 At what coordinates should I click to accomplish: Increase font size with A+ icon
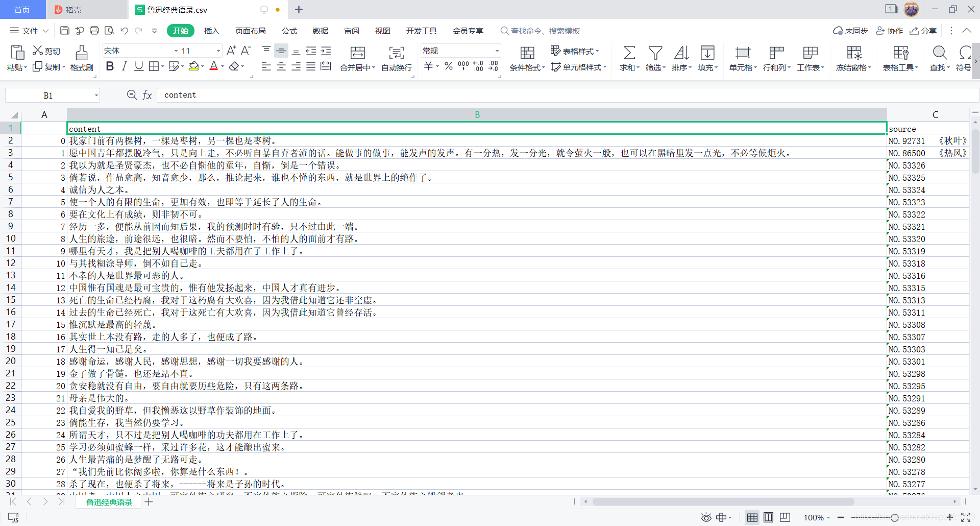[231, 50]
